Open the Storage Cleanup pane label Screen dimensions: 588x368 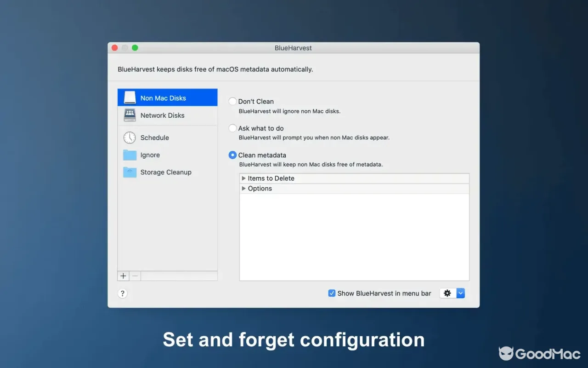[x=166, y=172]
